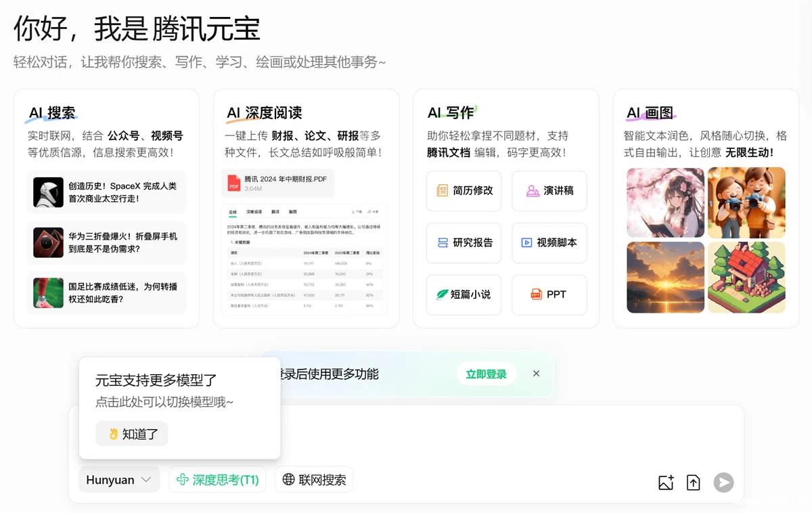This screenshot has width=812, height=513.
Task: Pick the 短篇小说 writing template
Action: pyautogui.click(x=464, y=294)
